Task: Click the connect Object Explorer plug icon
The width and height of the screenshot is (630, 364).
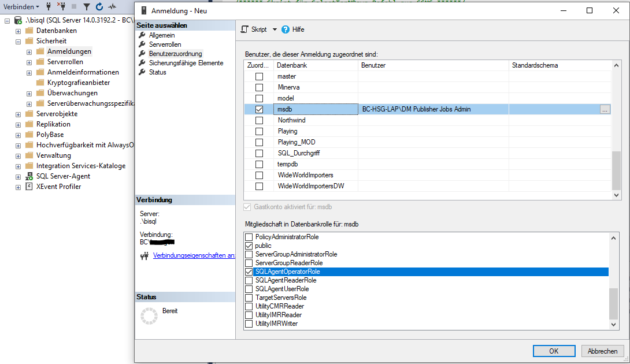Action: click(49, 7)
